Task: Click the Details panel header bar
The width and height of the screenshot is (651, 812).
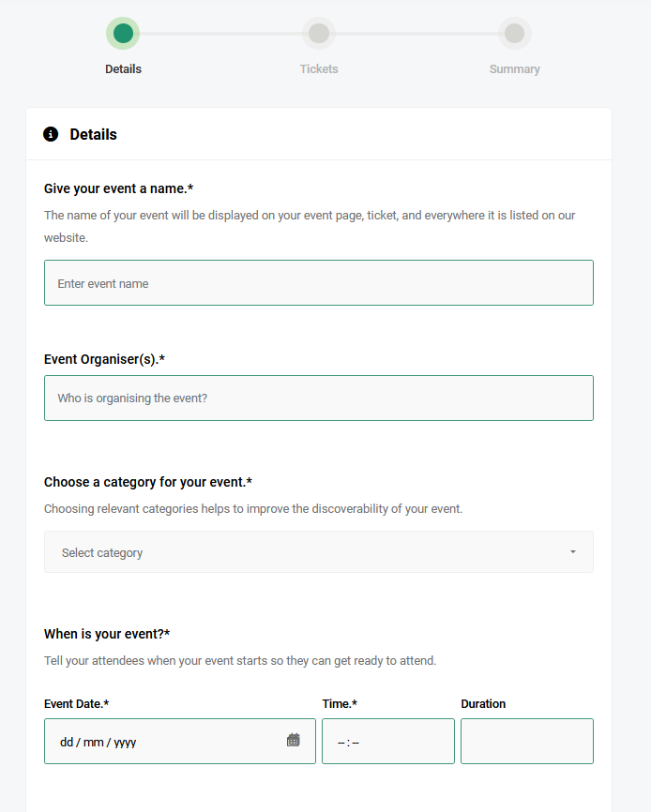Action: [x=319, y=134]
